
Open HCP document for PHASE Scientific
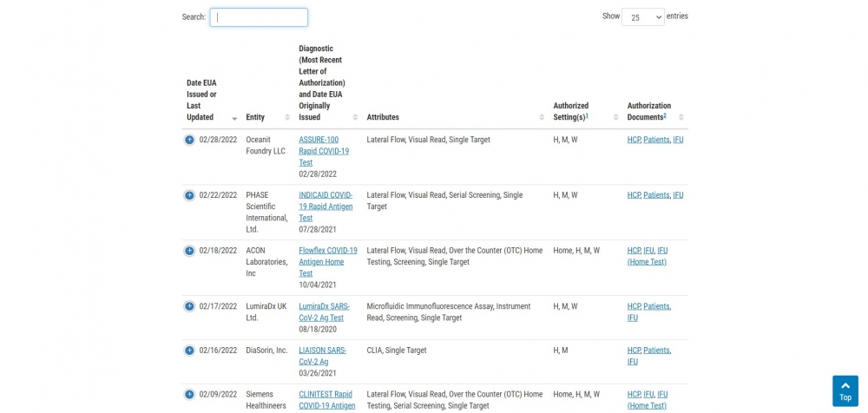tap(634, 195)
